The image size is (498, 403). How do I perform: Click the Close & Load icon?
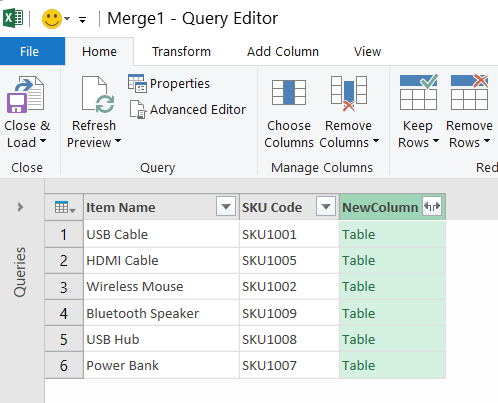pos(25,95)
